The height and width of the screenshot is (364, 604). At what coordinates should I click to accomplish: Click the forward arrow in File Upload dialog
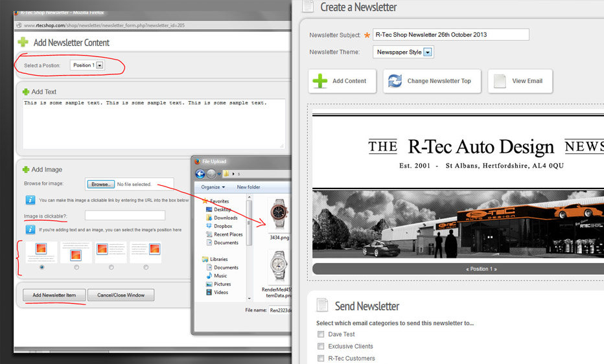(x=211, y=174)
